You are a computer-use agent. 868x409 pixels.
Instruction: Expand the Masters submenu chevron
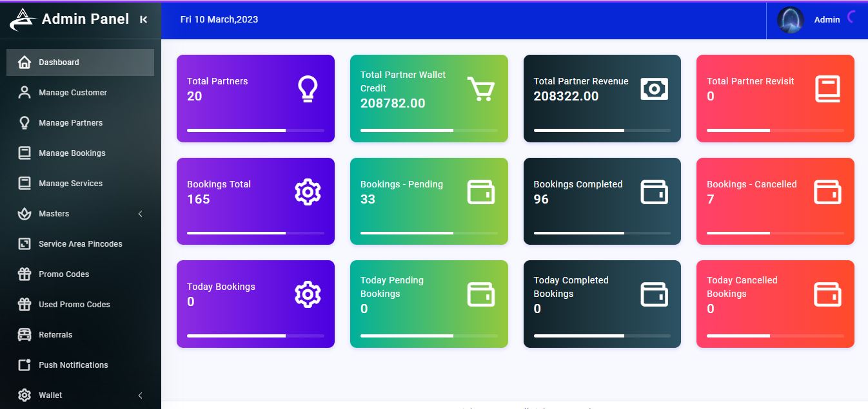140,214
